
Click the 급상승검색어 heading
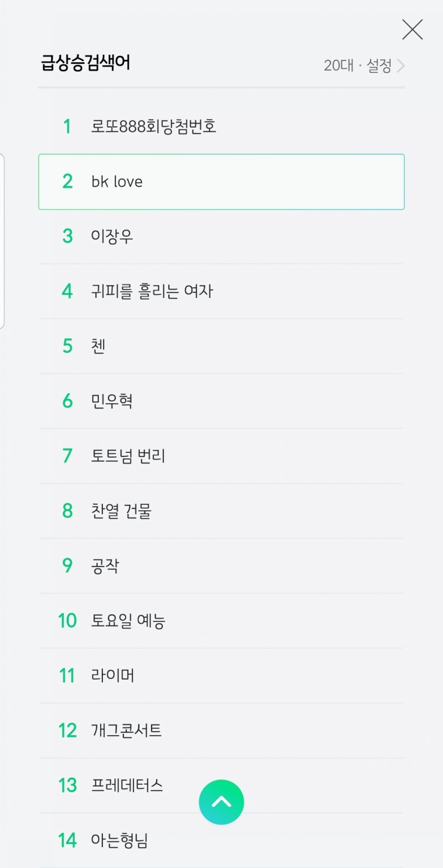(85, 63)
